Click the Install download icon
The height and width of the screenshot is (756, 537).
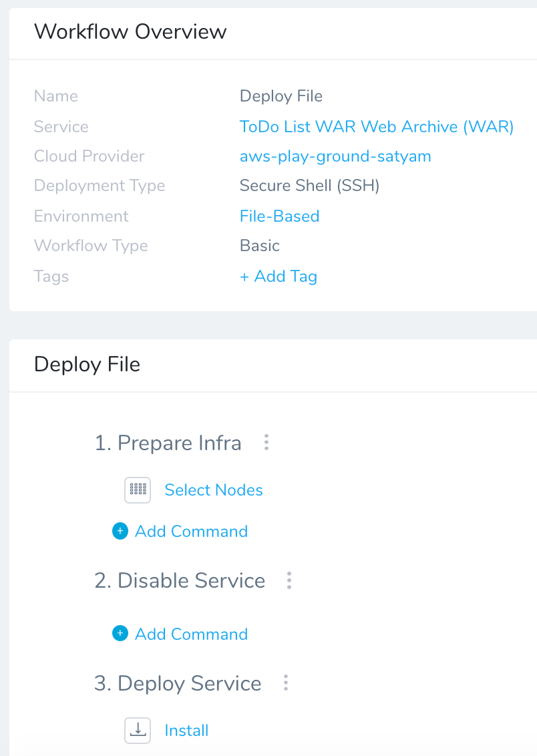(x=138, y=731)
